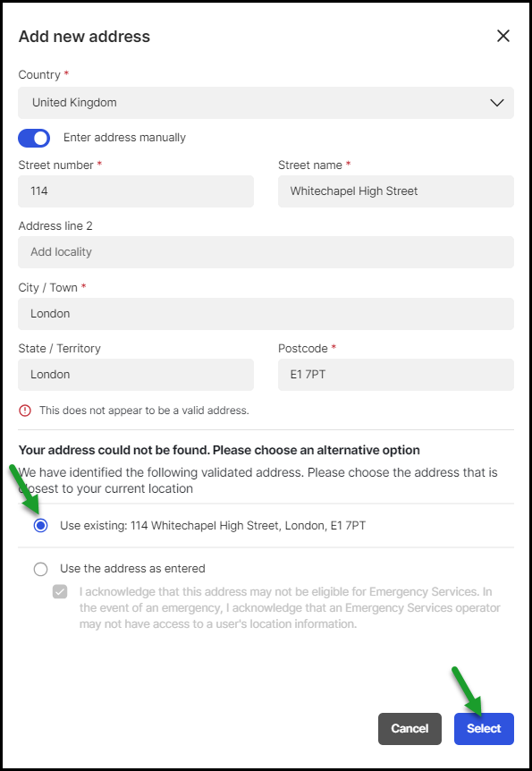
Task: Click the Street number field
Action: (136, 191)
